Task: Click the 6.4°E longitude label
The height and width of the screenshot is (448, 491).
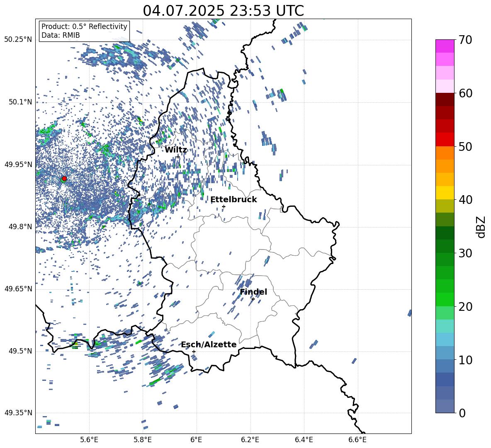Action: point(304,440)
